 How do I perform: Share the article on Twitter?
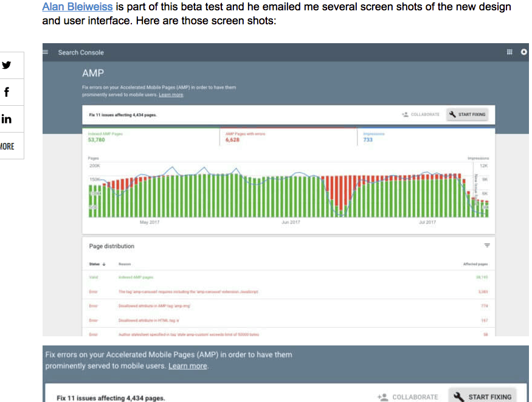(7, 65)
